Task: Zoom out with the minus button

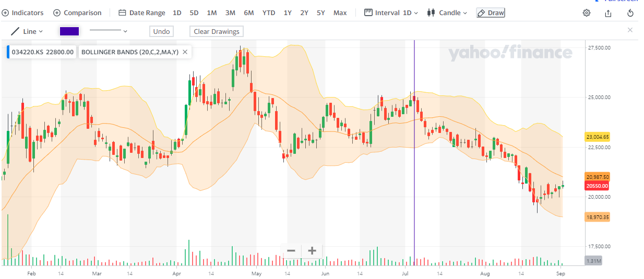Action: coord(291,251)
